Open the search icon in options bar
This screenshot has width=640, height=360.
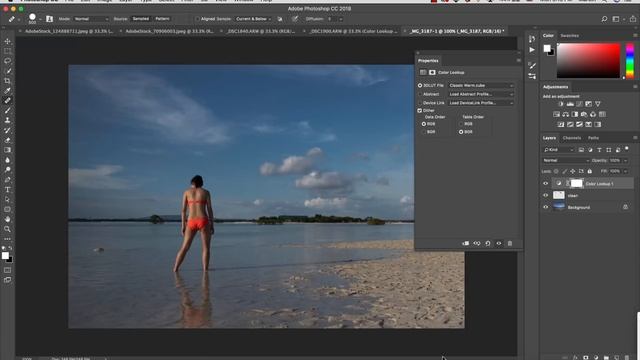pos(604,19)
